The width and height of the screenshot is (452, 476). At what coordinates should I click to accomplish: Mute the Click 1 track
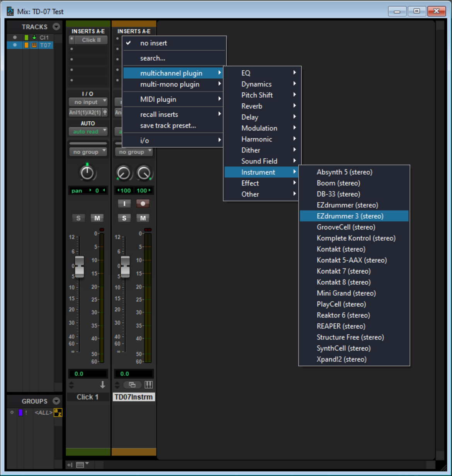pyautogui.click(x=97, y=218)
